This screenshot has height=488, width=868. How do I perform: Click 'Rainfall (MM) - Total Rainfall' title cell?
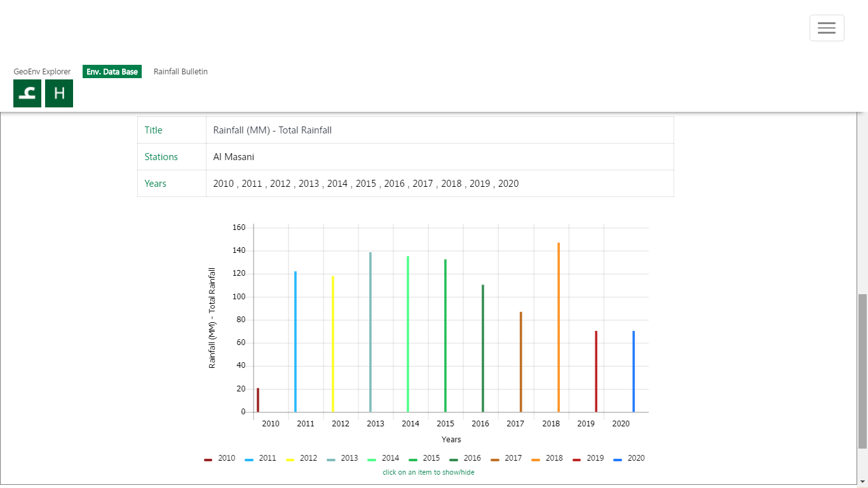click(440, 130)
